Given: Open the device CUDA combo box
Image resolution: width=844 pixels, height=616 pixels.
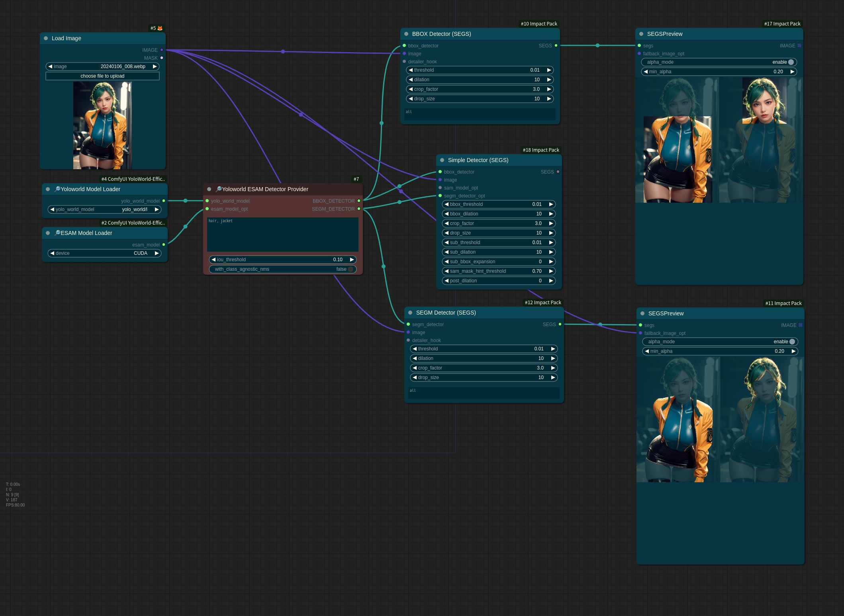Looking at the screenshot, I should (104, 253).
